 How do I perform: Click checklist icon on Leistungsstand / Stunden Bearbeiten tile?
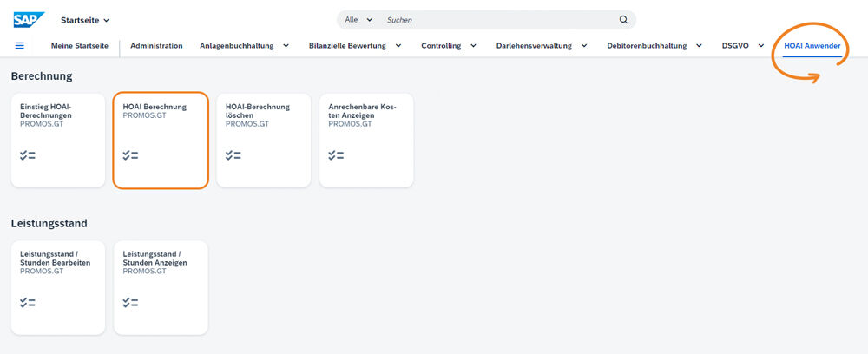(x=28, y=302)
